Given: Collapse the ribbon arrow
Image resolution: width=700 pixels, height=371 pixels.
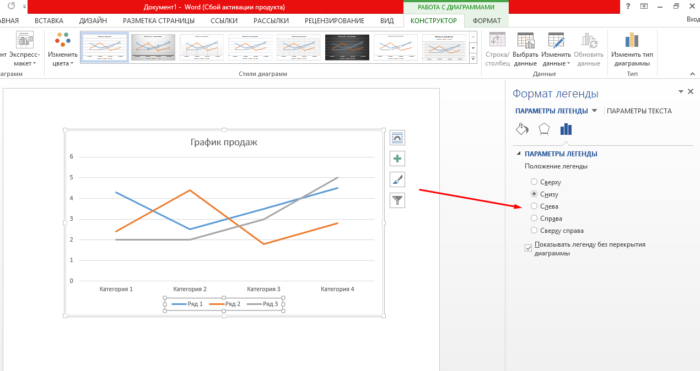Looking at the screenshot, I should pyautogui.click(x=692, y=74).
